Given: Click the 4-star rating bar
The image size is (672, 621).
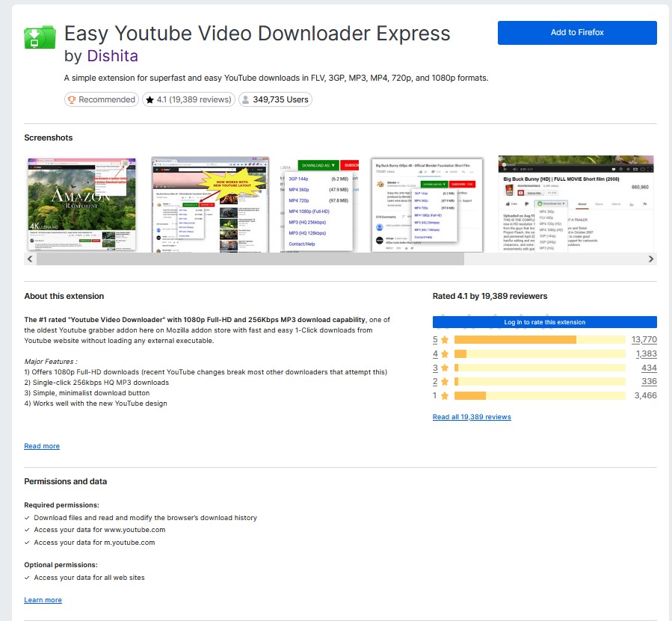Looking at the screenshot, I should 540,354.
